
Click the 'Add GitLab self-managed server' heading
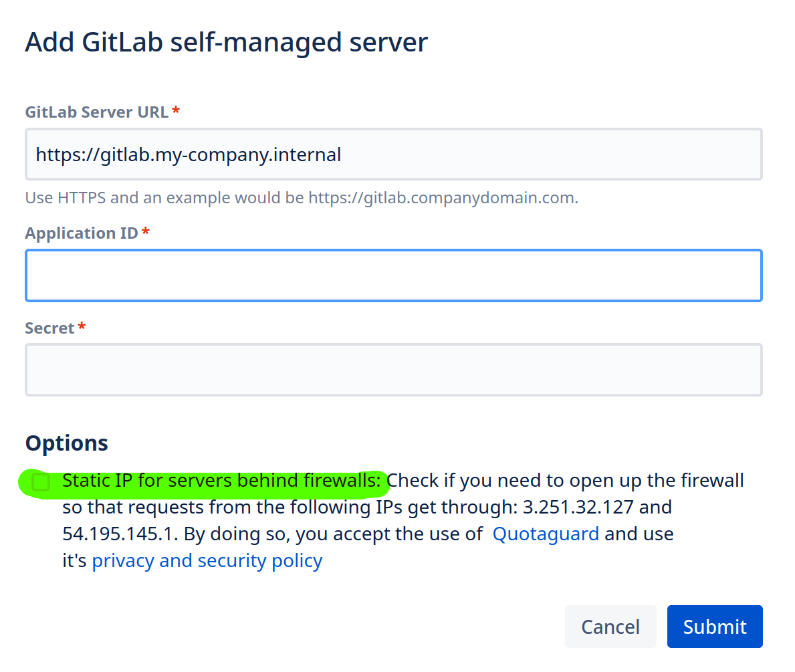(226, 42)
